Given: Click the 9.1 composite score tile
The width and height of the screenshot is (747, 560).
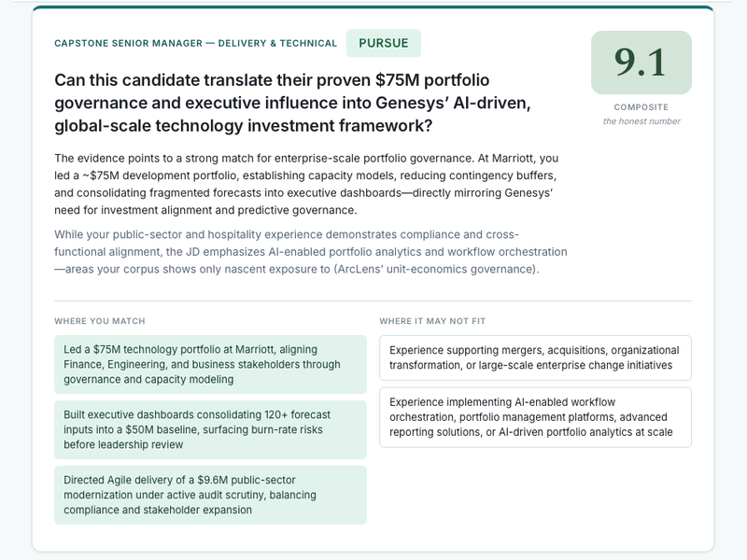Looking at the screenshot, I should (641, 63).
